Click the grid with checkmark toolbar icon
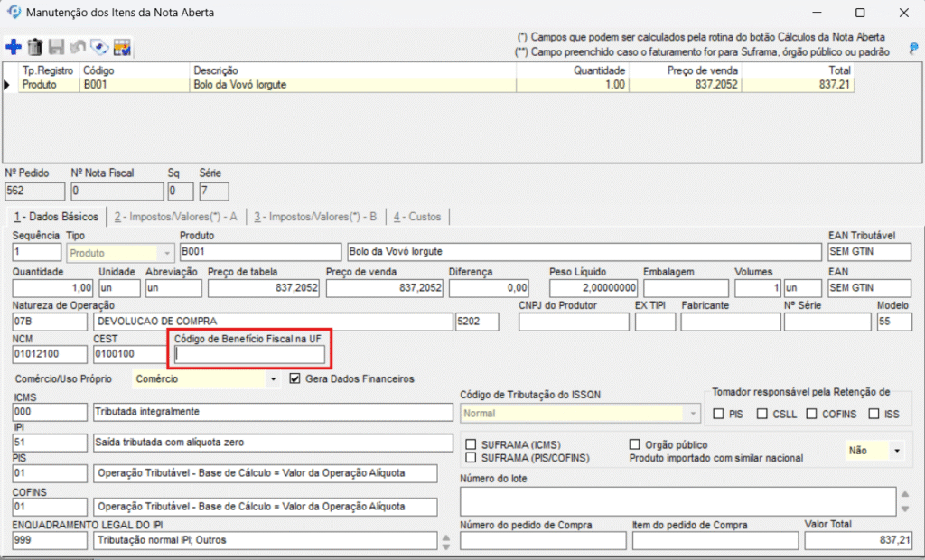The image size is (925, 560). tap(122, 47)
